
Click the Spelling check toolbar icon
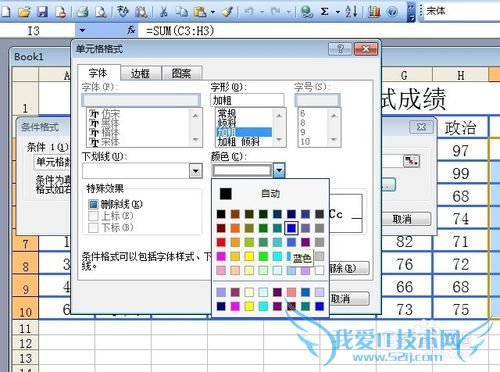click(123, 12)
